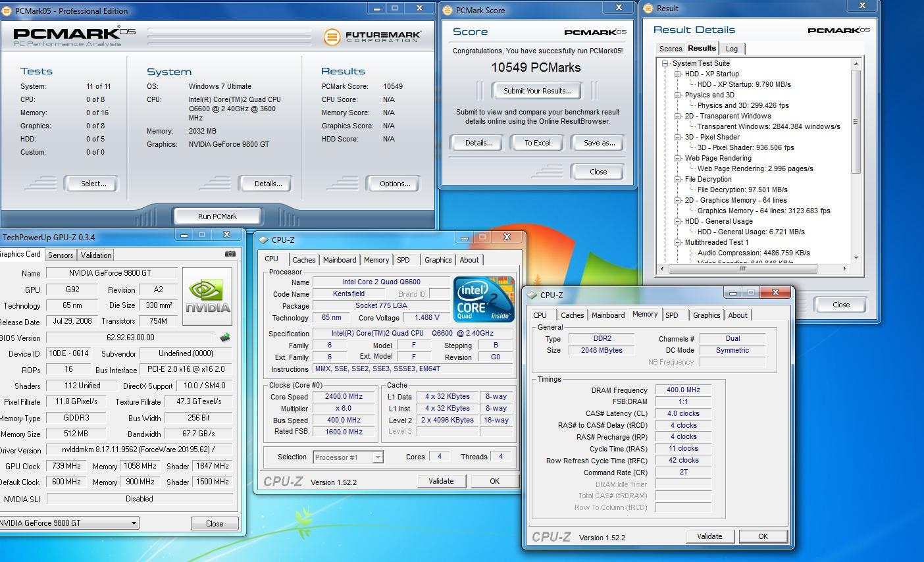Switch to the Log tab in the Result window
Image resolution: width=924 pixels, height=562 pixels.
tap(732, 49)
